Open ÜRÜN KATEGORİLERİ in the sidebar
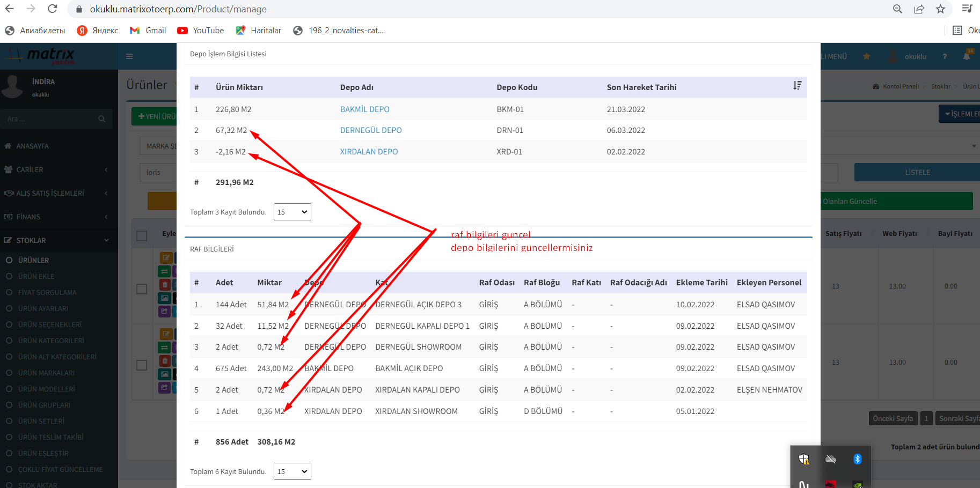The width and height of the screenshot is (980, 488). click(x=51, y=341)
